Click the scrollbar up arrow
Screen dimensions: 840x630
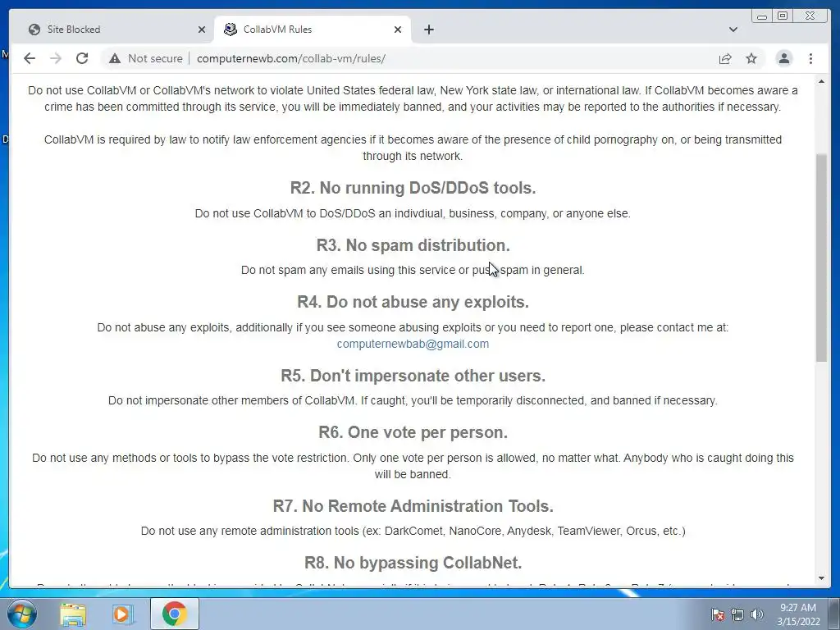pyautogui.click(x=821, y=81)
